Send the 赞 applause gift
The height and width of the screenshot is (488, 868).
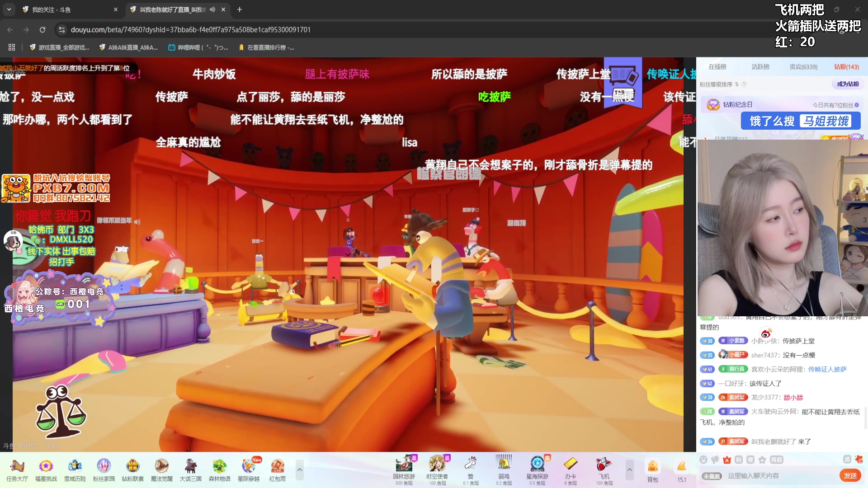(x=471, y=470)
